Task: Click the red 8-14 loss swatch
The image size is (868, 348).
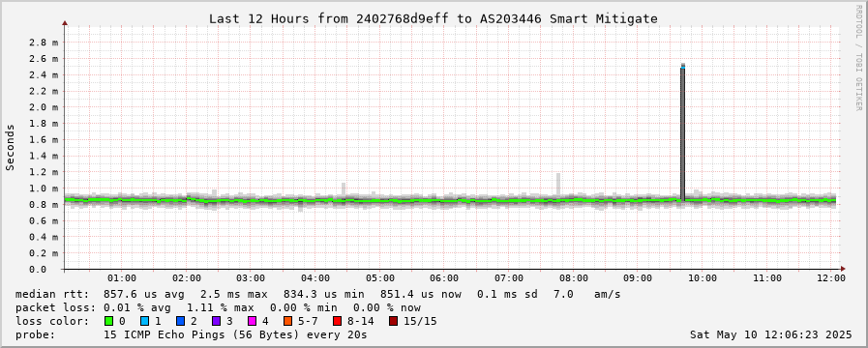Action: click(337, 321)
